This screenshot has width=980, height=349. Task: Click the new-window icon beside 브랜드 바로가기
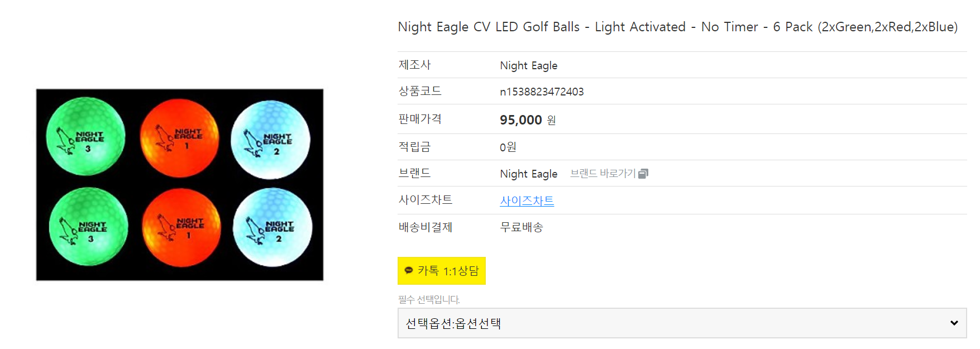pos(643,174)
